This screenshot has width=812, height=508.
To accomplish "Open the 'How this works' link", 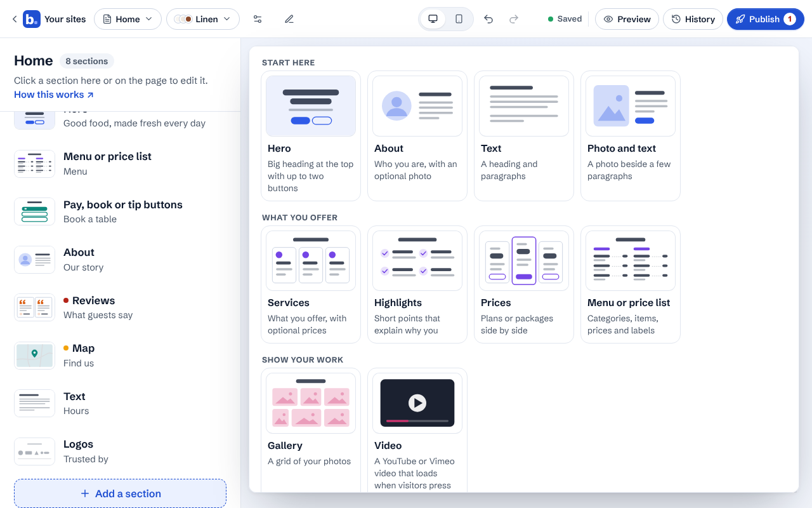I will 54,95.
